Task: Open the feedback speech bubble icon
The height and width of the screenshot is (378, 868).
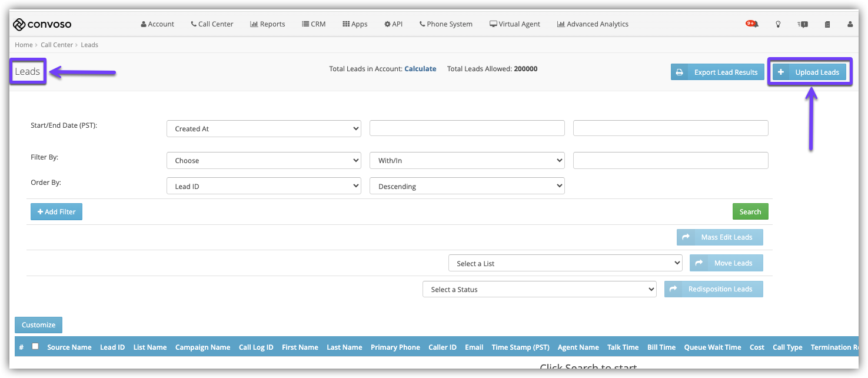Action: pos(803,24)
